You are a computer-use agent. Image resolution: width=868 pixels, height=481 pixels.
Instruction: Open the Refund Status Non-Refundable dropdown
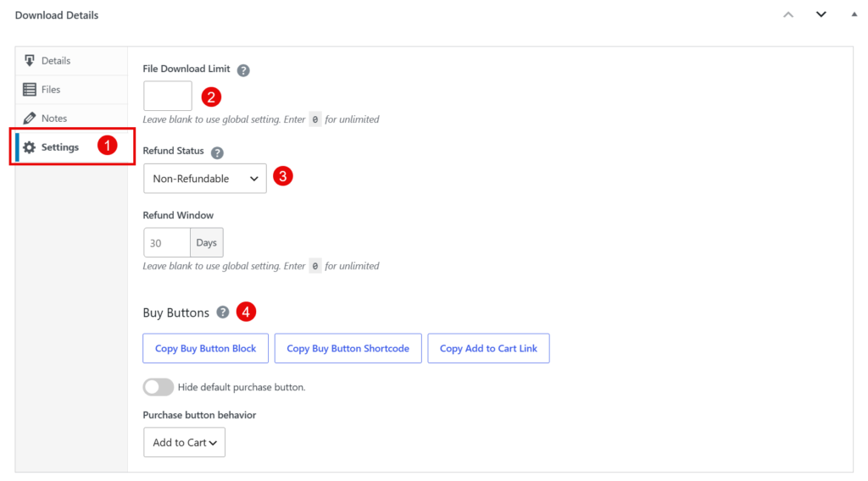coord(205,179)
